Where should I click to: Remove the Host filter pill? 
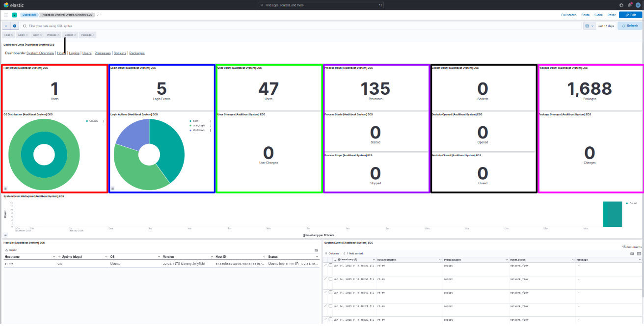(12, 35)
